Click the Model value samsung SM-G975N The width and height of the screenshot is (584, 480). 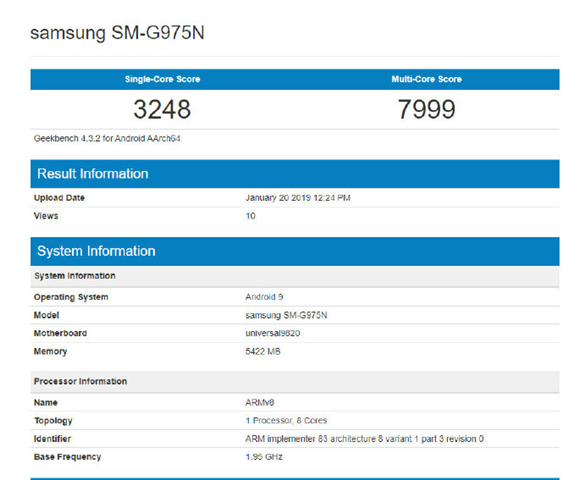tap(286, 315)
